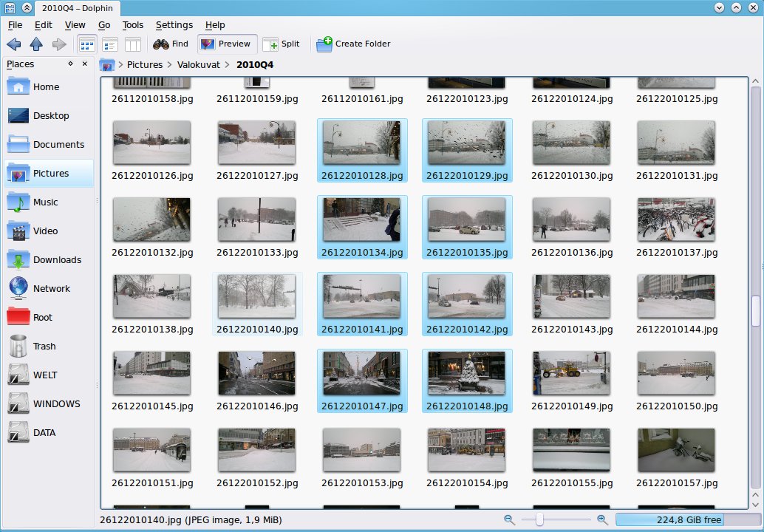This screenshot has height=532, width=764.
Task: Open the Tools menu
Action: point(132,25)
